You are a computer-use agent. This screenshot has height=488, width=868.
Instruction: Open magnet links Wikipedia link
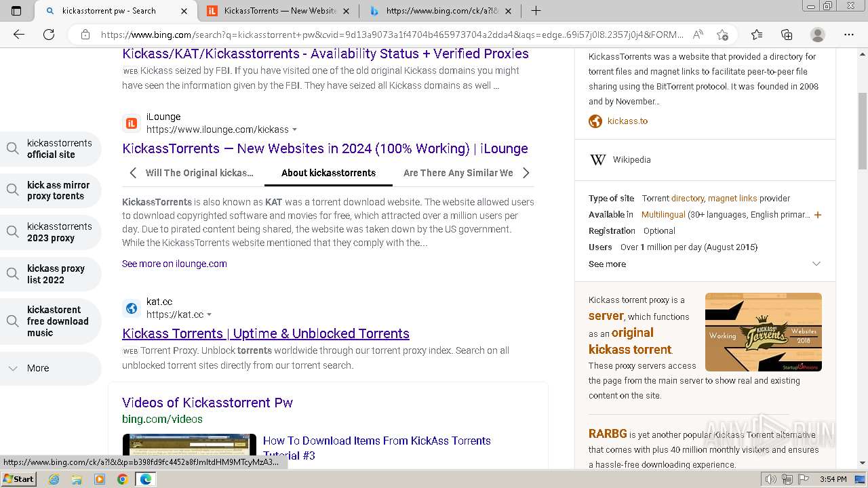[732, 199]
